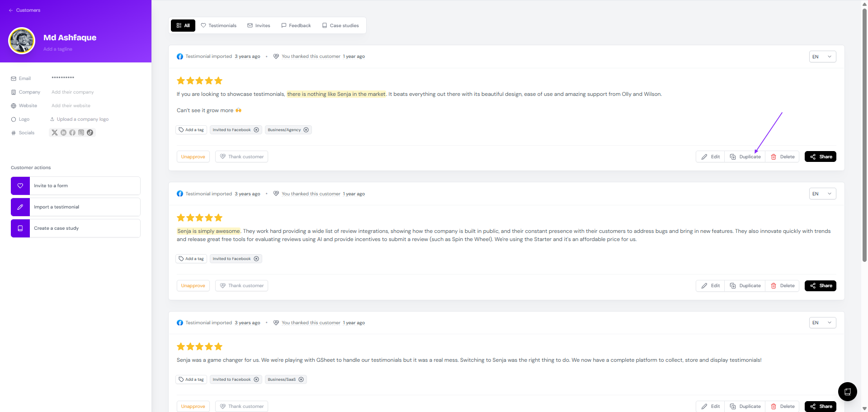Switch to the Invites tab

coord(259,25)
